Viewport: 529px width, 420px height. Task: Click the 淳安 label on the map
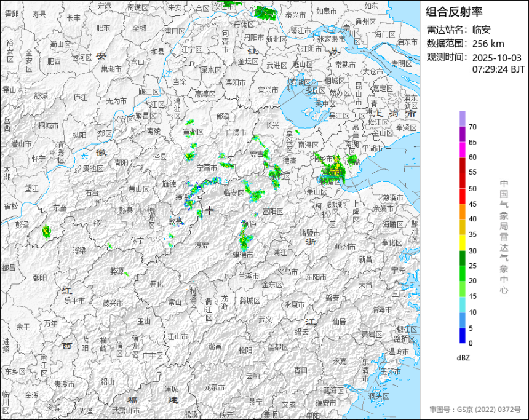(202, 245)
